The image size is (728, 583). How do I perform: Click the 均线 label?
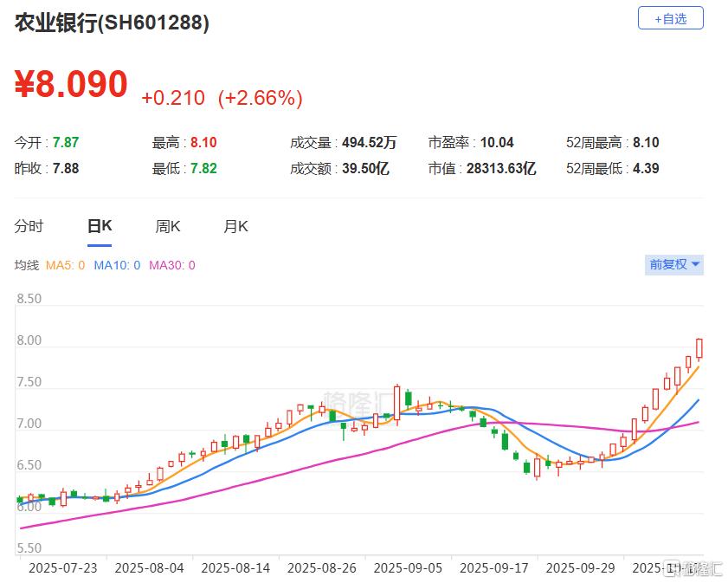tap(27, 265)
